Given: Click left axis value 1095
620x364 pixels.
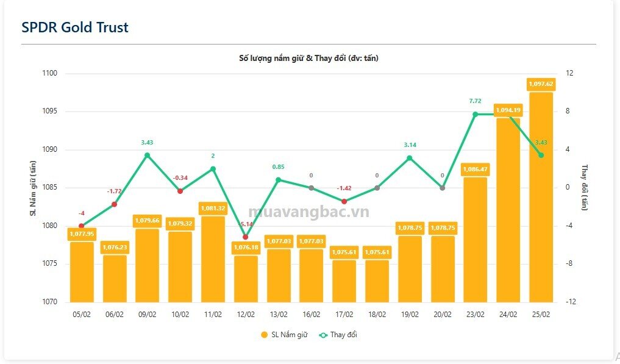Looking at the screenshot, I should [x=50, y=111].
